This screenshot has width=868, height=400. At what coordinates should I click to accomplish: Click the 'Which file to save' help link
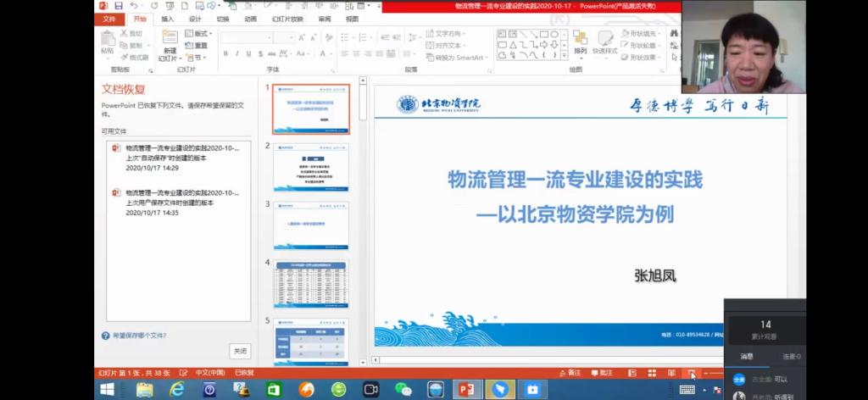click(139, 336)
